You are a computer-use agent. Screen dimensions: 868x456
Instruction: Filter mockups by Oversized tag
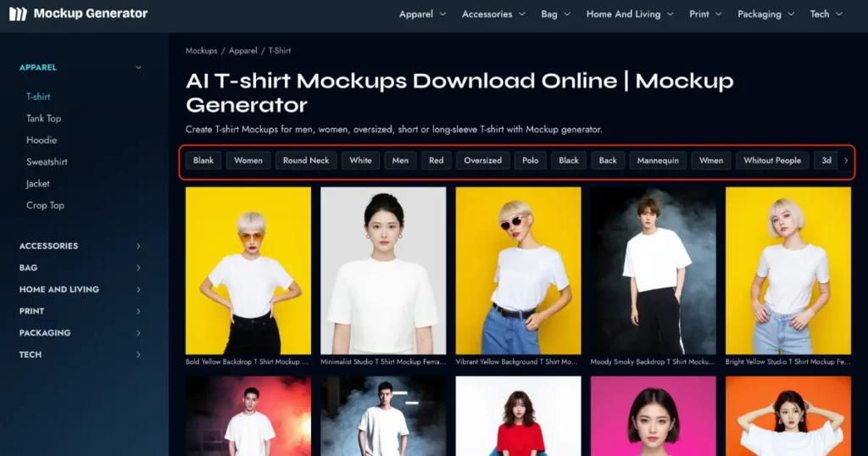point(482,160)
